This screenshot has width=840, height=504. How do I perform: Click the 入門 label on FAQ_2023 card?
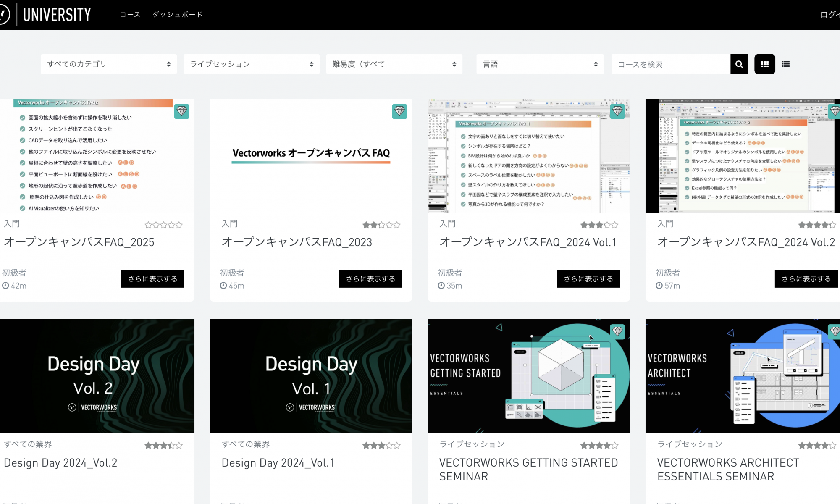230,224
